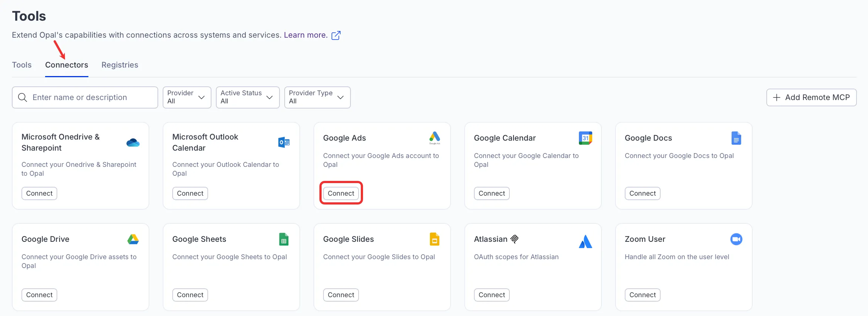Screen dimensions: 868x316
Task: Connect Microsoft Outlook Calendar
Action: [x=190, y=193]
